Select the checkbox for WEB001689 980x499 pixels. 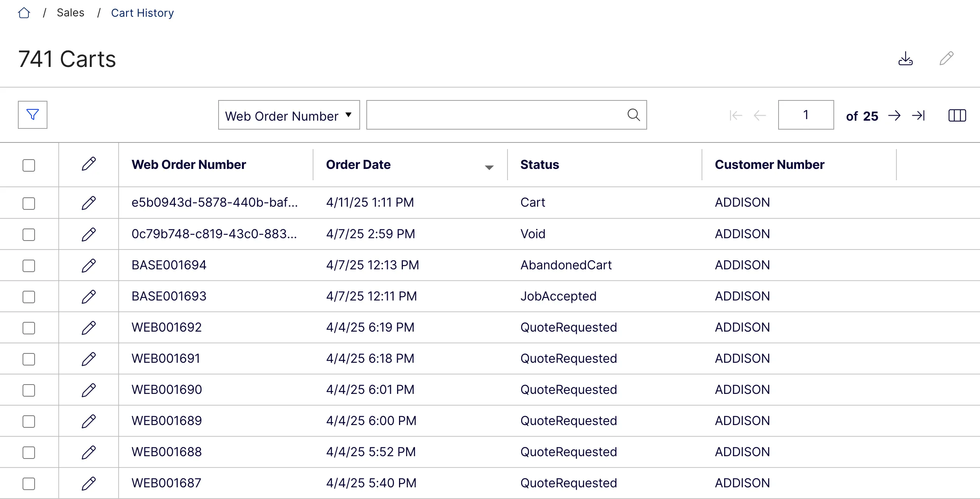pyautogui.click(x=29, y=422)
